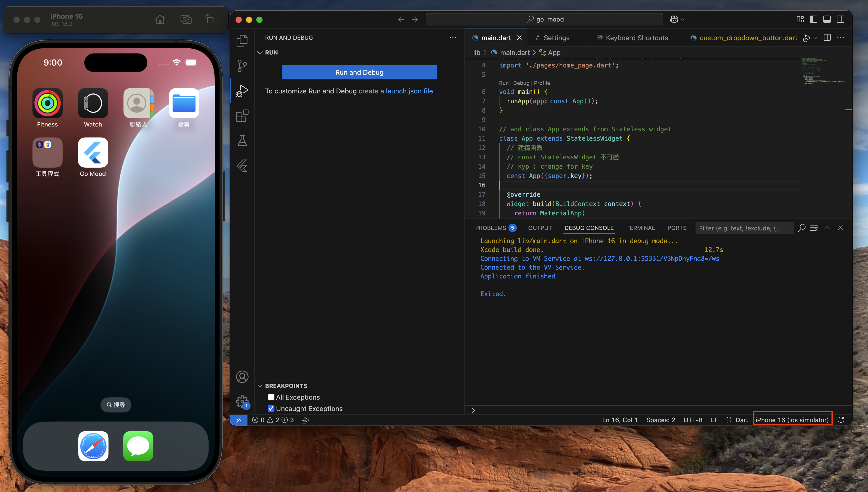Image resolution: width=868 pixels, height=492 pixels.
Task: Click the editor split layout icon
Action: [x=827, y=38]
